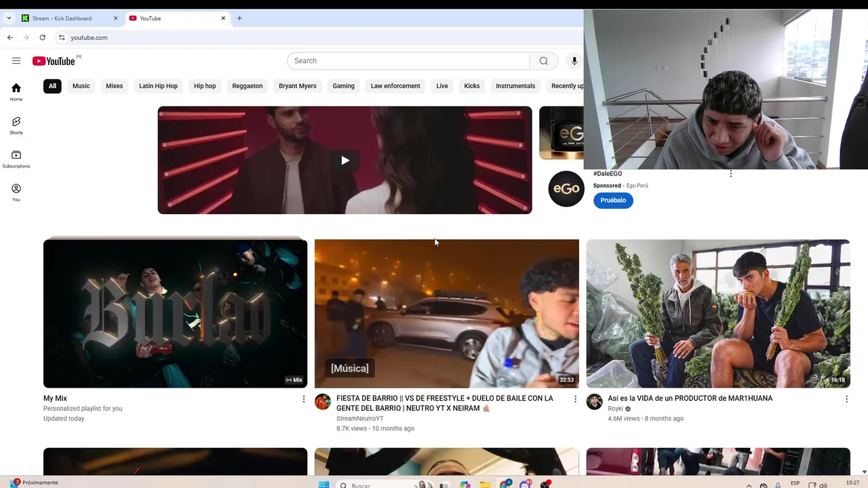Open the Royki channel name link

click(615, 409)
